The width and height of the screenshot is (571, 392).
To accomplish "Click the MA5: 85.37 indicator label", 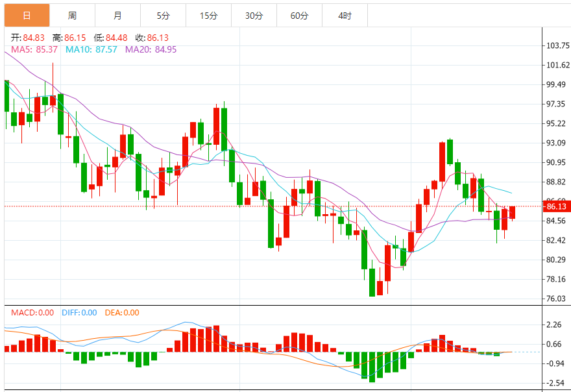I will pyautogui.click(x=34, y=49).
